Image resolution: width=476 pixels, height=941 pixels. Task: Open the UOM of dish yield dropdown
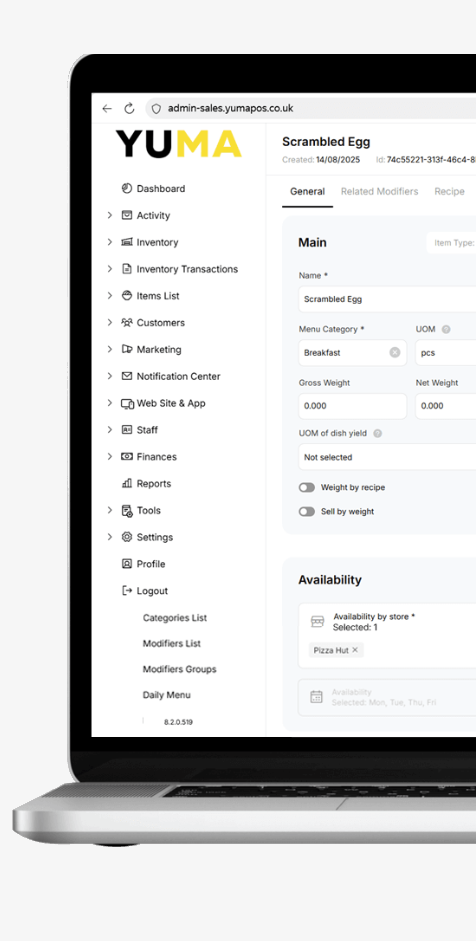387,457
